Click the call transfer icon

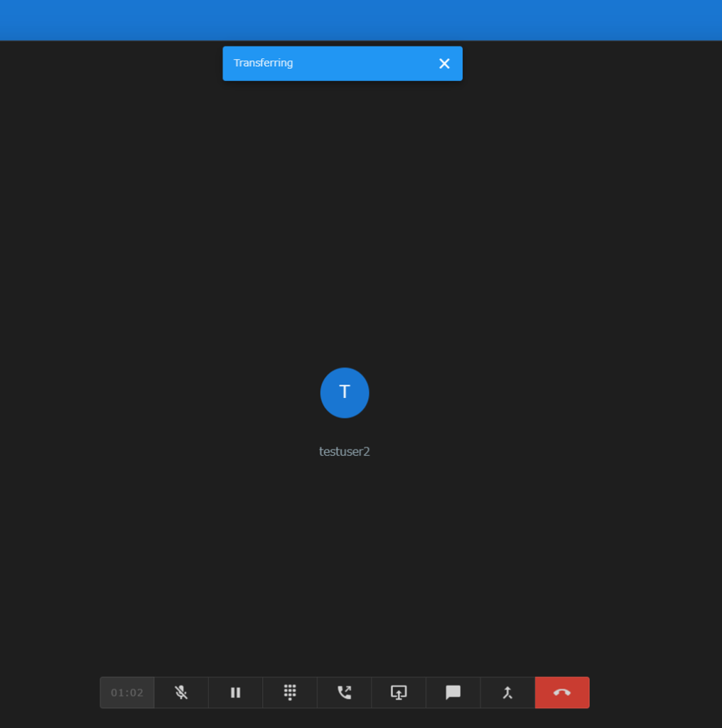click(x=344, y=692)
